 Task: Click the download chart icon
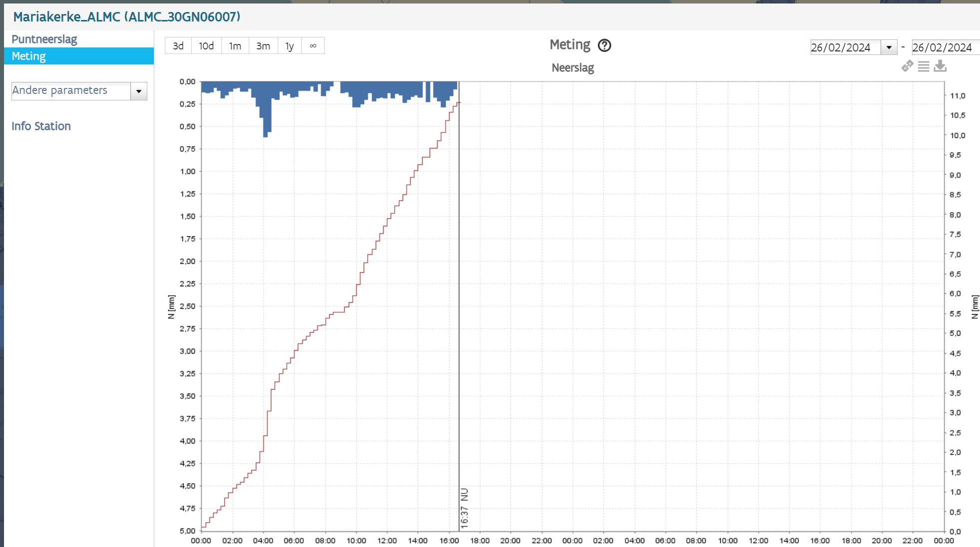940,66
